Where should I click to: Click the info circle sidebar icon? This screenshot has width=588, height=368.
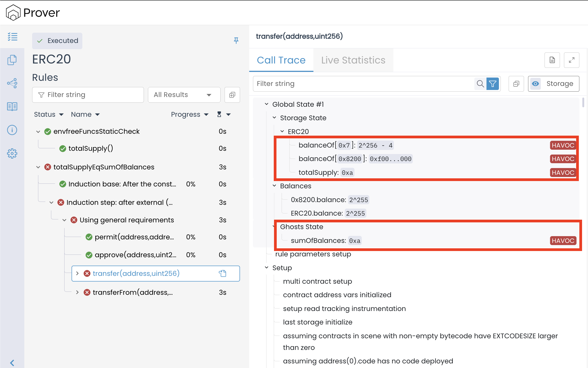click(x=12, y=130)
